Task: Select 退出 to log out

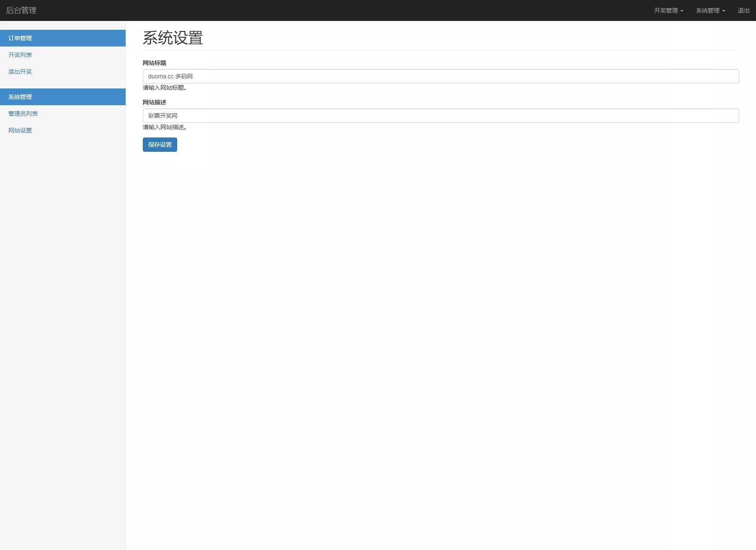Action: point(743,10)
